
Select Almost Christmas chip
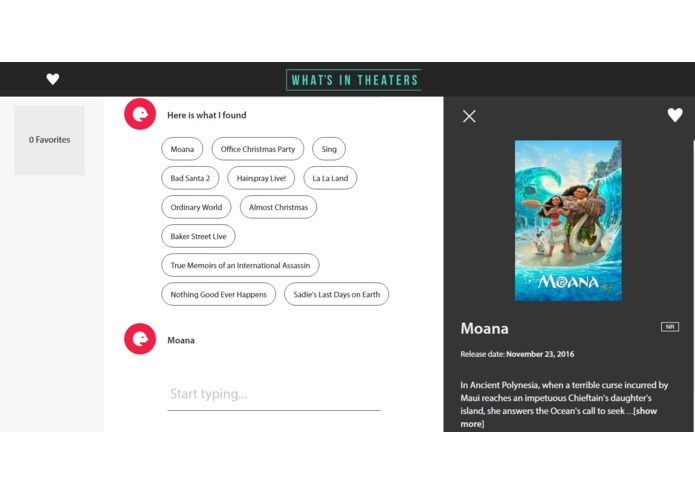(278, 207)
